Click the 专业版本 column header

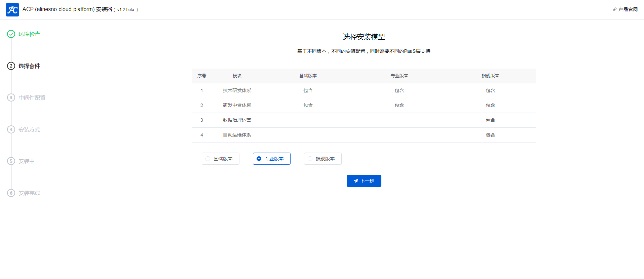point(399,76)
